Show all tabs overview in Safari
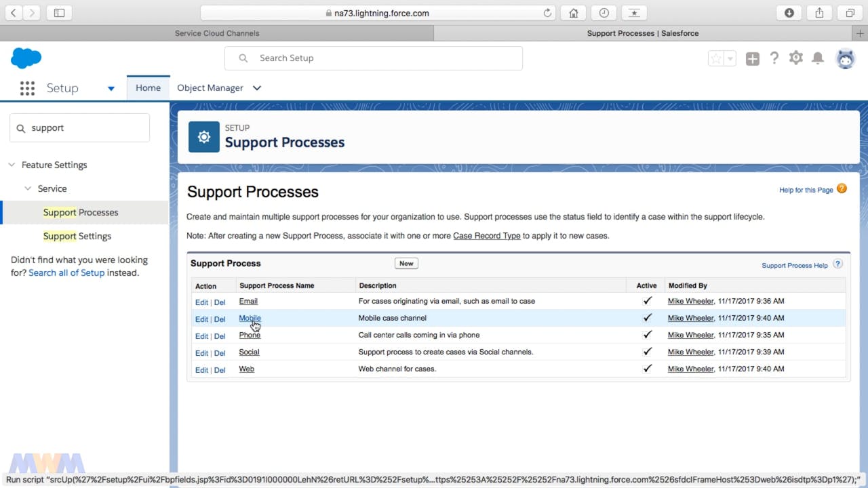The height and width of the screenshot is (488, 868). [850, 13]
